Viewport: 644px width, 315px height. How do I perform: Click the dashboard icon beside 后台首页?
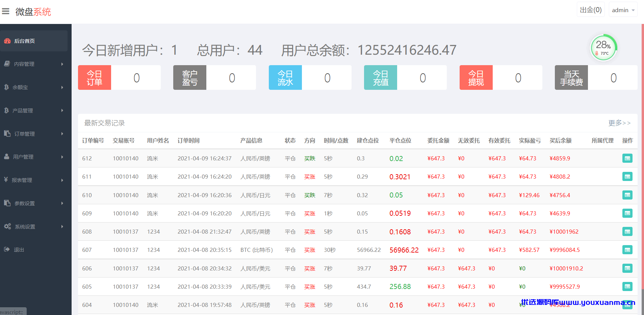click(x=7, y=41)
